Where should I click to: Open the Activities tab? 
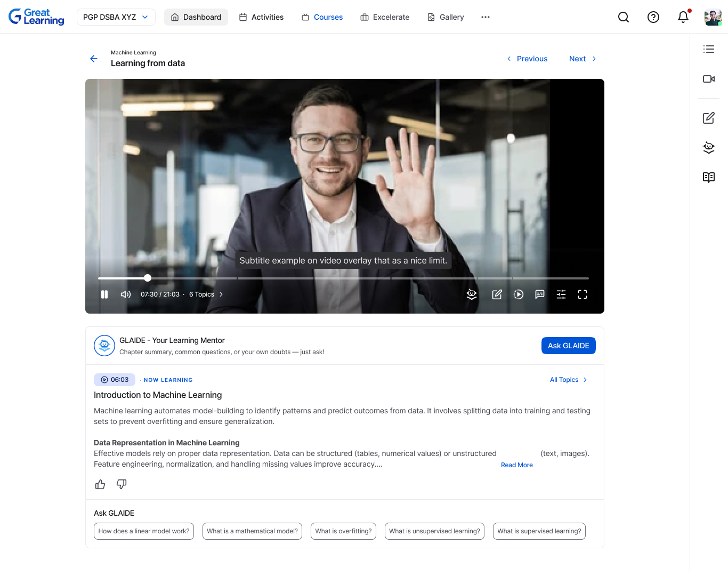[261, 17]
